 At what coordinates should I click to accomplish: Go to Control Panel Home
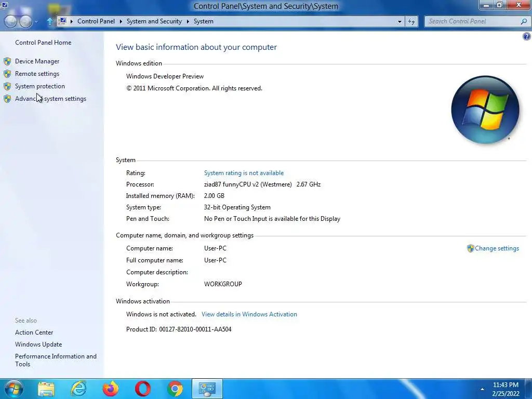43,43
